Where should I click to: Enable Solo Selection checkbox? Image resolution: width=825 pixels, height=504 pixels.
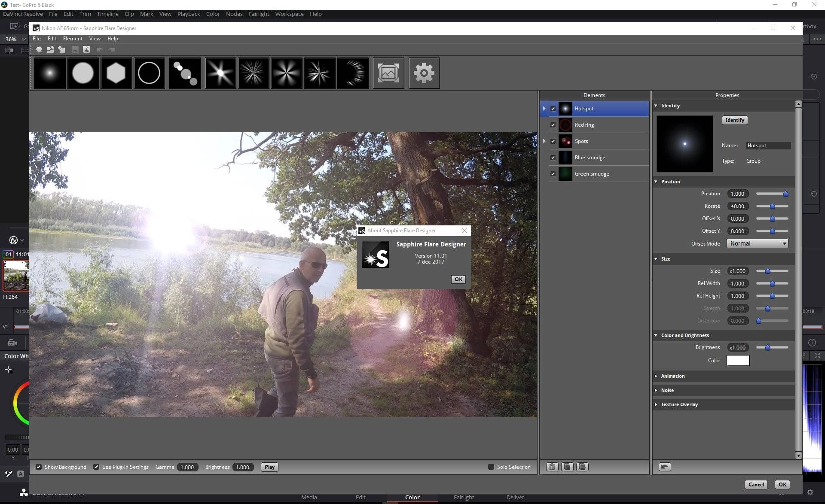[491, 467]
